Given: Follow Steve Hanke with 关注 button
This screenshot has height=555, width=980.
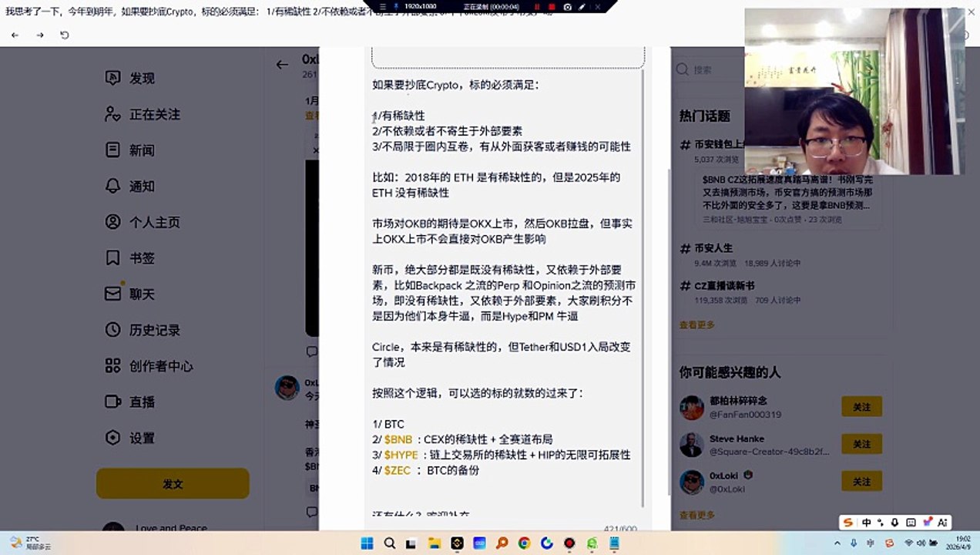Looking at the screenshot, I should pos(861,444).
